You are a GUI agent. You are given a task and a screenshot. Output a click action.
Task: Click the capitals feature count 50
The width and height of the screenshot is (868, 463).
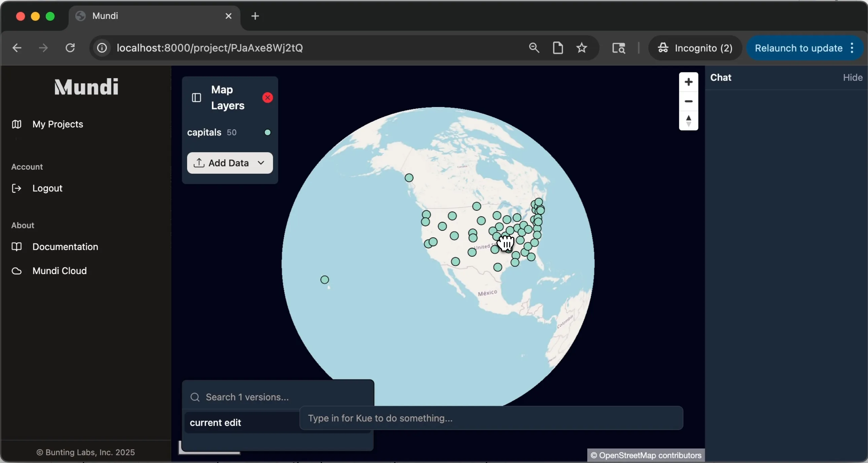(x=232, y=133)
